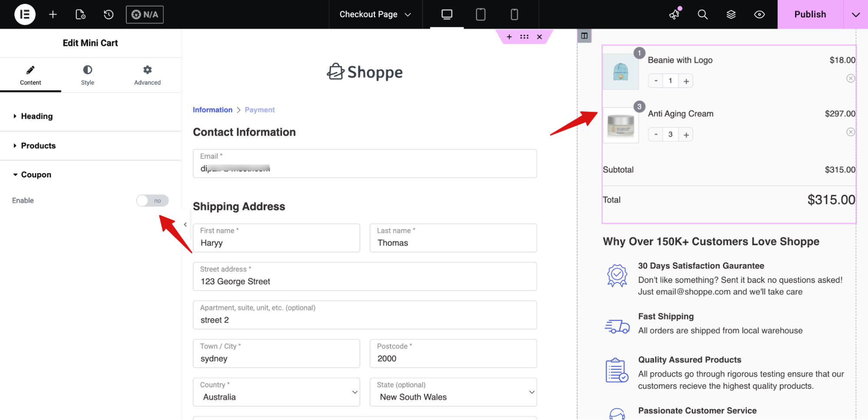
Task: Switch to the Advanced tab
Action: [x=147, y=75]
